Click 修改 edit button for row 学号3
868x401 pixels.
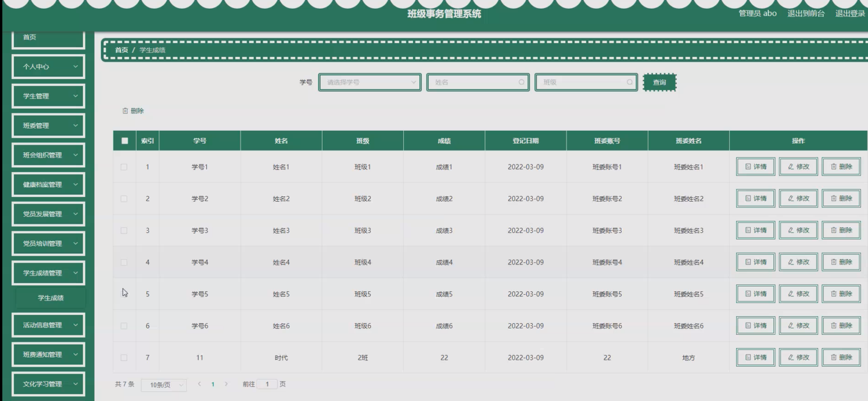(798, 231)
